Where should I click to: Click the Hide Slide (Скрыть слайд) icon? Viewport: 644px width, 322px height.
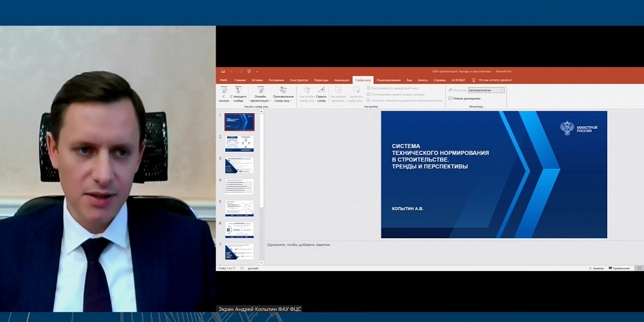[321, 94]
